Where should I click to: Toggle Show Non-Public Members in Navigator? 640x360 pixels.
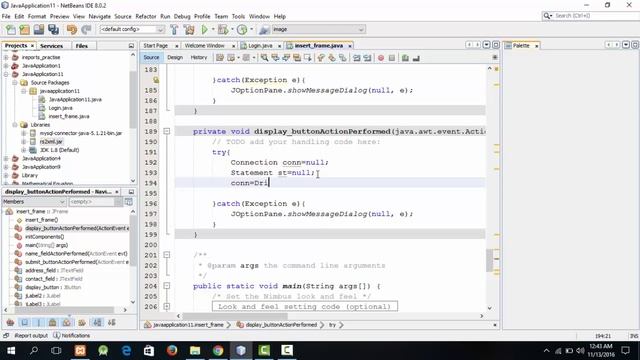[x=53, y=322]
